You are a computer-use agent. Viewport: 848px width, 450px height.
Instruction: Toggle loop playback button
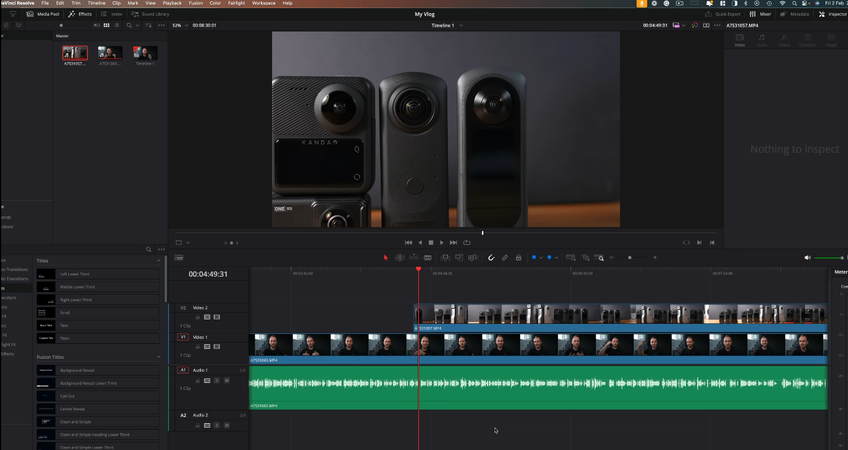click(x=466, y=243)
